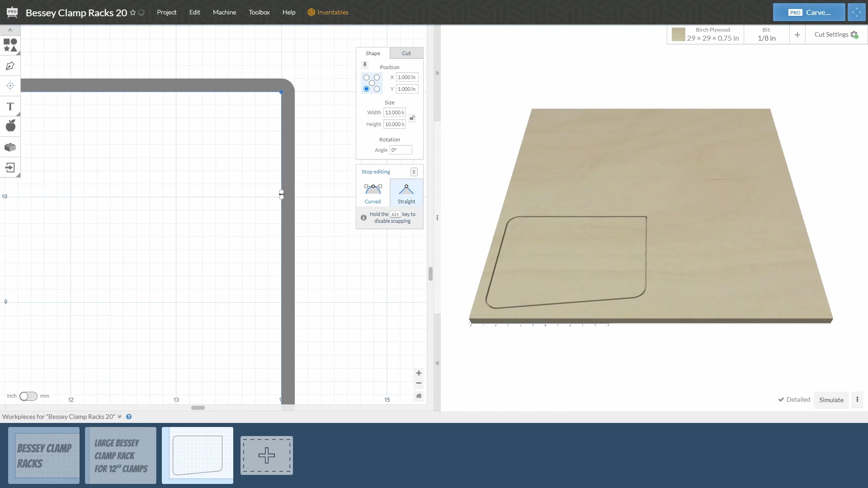
Task: Switch to the Cut tab
Action: pos(406,53)
